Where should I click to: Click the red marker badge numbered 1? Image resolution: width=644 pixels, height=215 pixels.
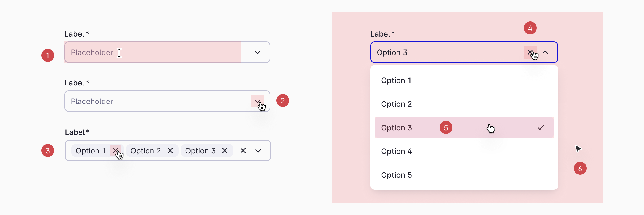(48, 55)
